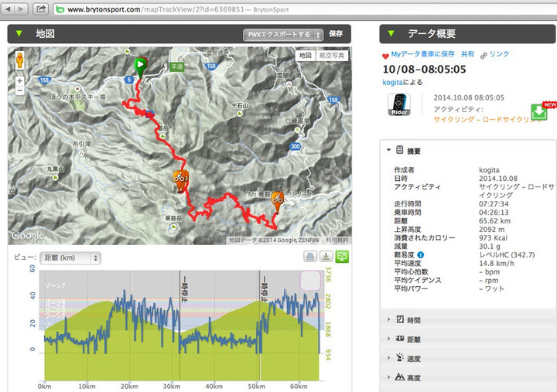Click the green start flag marker
The height and width of the screenshot is (392, 557).
coord(140,66)
